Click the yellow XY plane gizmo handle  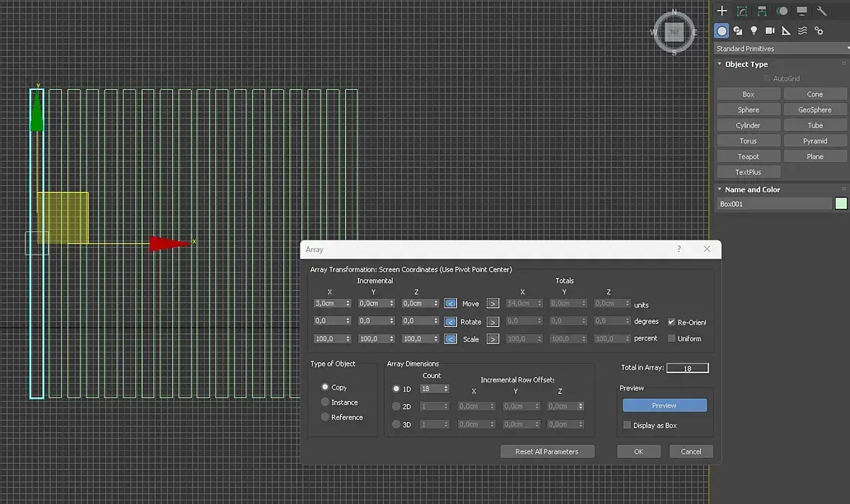click(x=63, y=217)
